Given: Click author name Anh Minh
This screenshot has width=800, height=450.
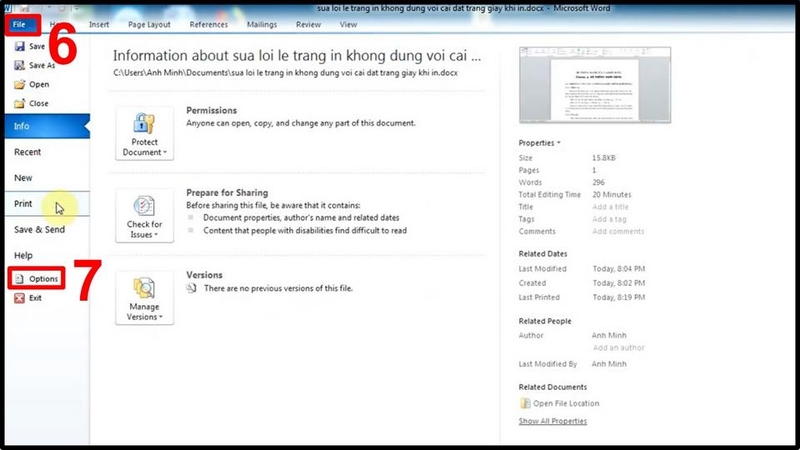Looking at the screenshot, I should coord(609,335).
